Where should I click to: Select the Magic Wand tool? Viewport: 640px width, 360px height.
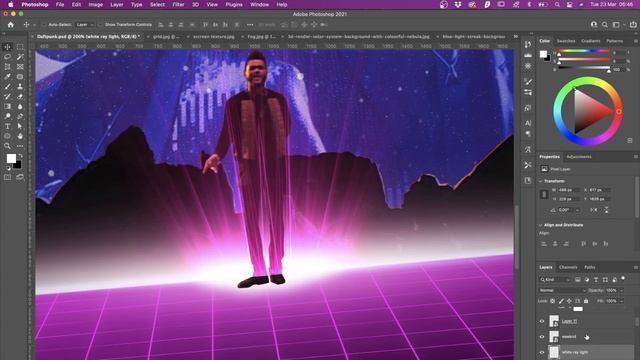(x=20, y=57)
